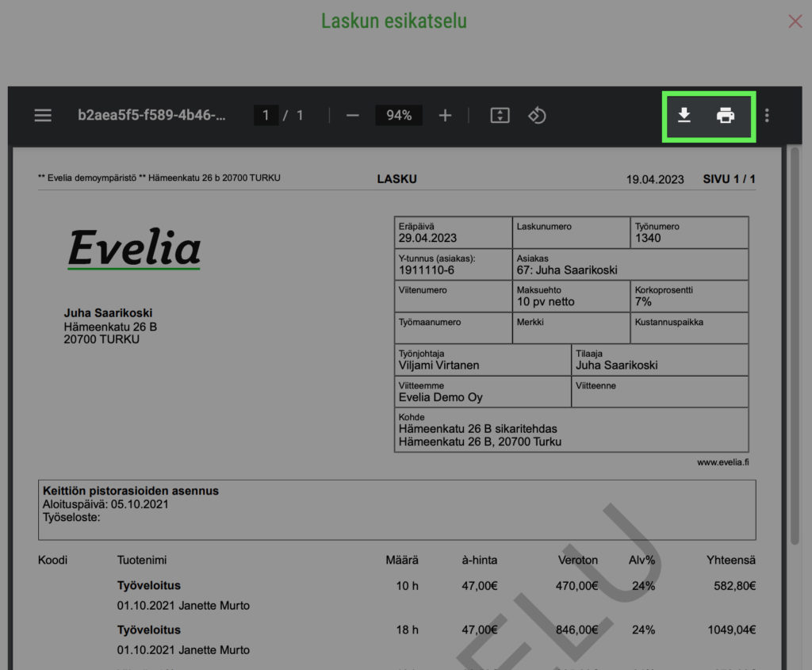
Task: Print the invoice PDF
Action: point(725,115)
